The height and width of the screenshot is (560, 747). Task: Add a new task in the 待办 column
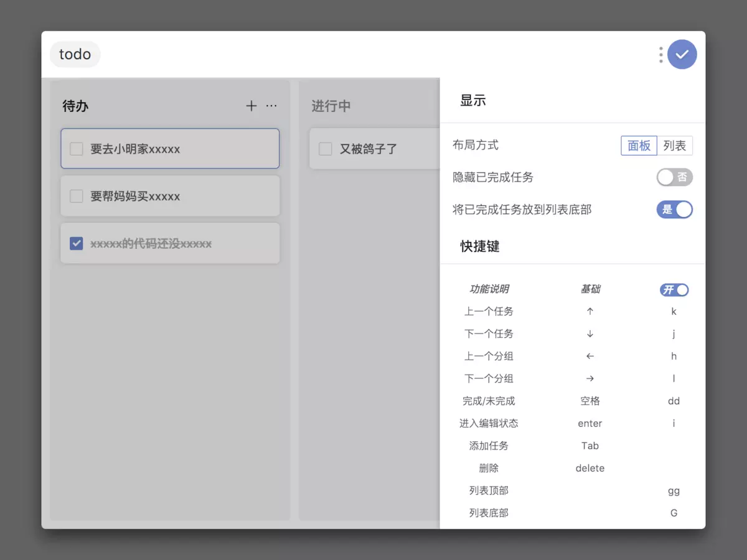(251, 106)
